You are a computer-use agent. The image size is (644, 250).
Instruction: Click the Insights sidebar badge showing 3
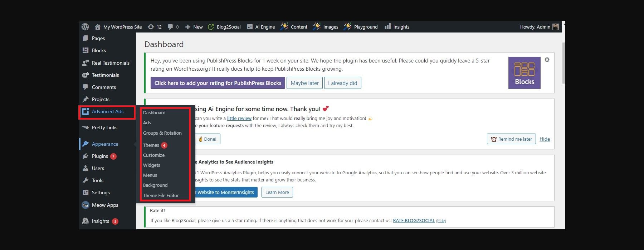(x=115, y=221)
